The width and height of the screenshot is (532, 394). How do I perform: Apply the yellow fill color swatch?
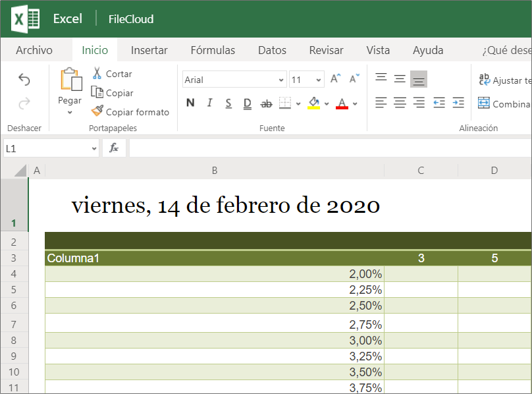point(313,103)
